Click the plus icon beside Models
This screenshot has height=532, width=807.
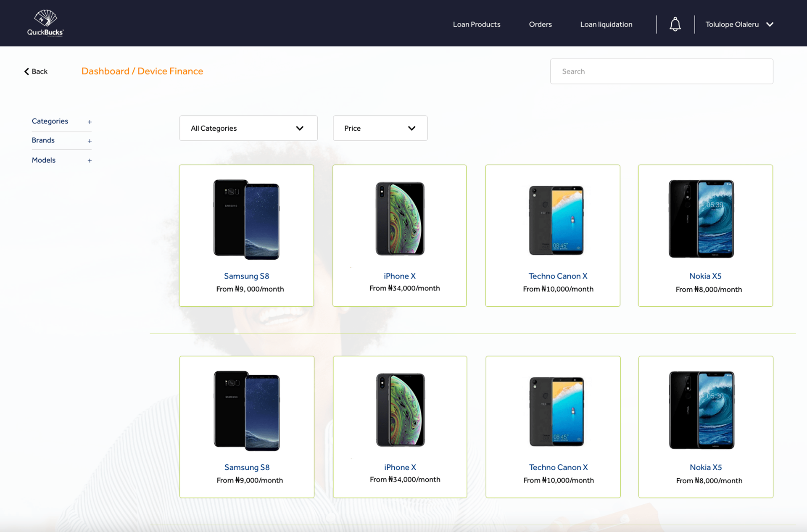tap(90, 161)
